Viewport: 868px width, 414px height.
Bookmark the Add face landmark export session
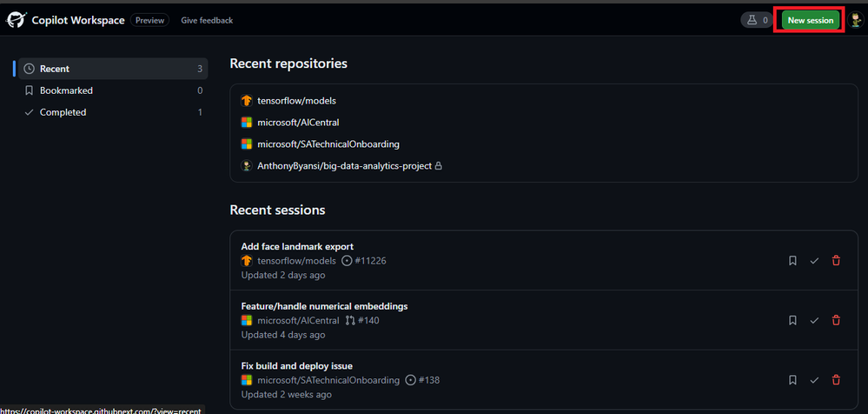[x=792, y=260]
